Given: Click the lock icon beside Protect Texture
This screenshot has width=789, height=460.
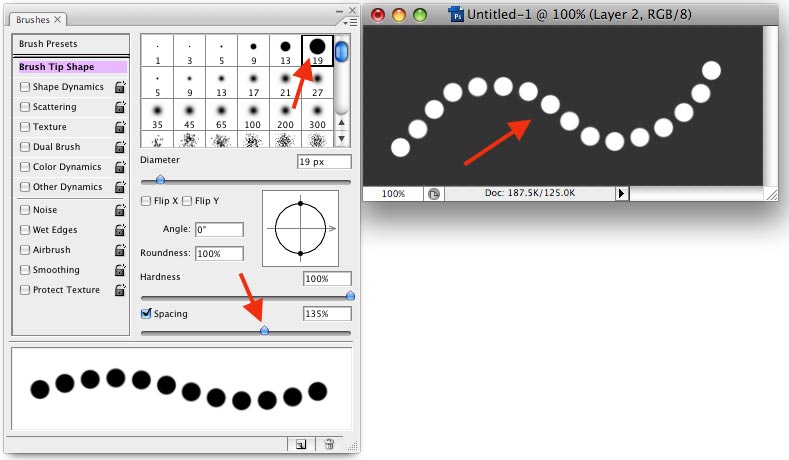Looking at the screenshot, I should (120, 290).
